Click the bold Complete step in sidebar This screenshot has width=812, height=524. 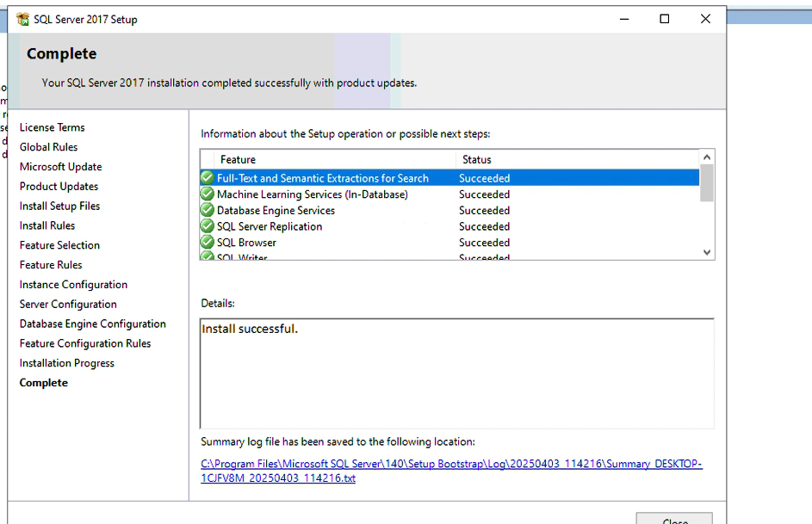(44, 383)
